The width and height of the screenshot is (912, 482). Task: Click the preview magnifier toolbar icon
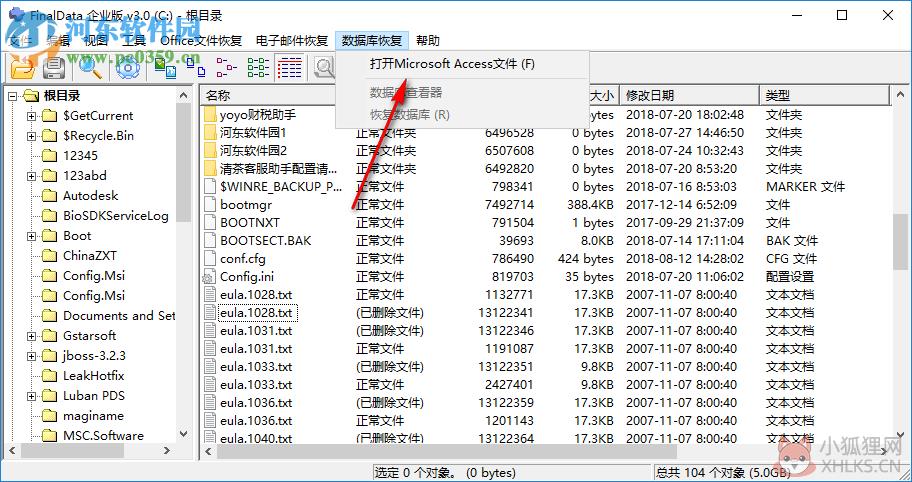(323, 67)
